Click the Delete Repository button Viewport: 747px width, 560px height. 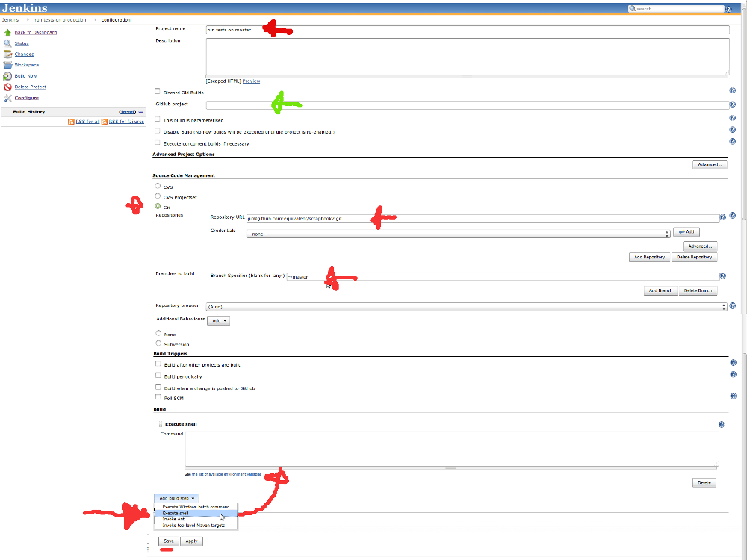tap(694, 257)
